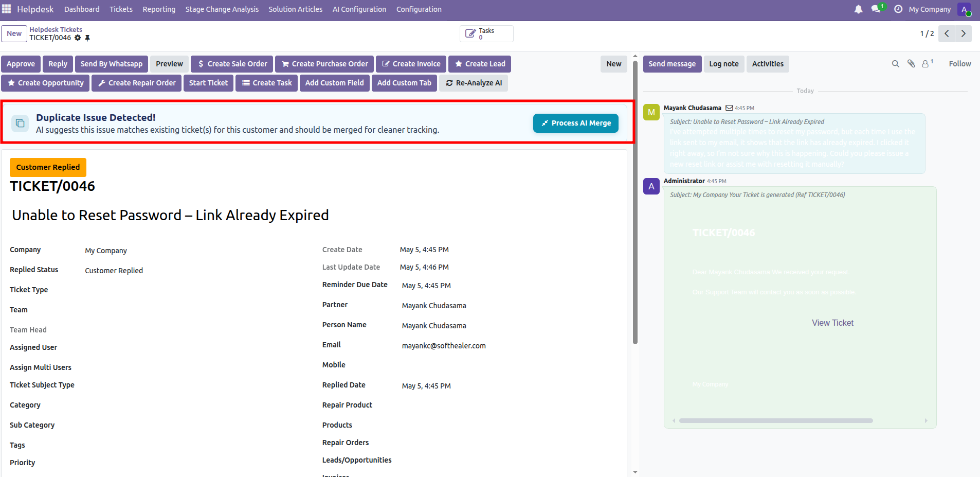
Task: Open the conversations chat bubble icon
Action: (x=876, y=9)
